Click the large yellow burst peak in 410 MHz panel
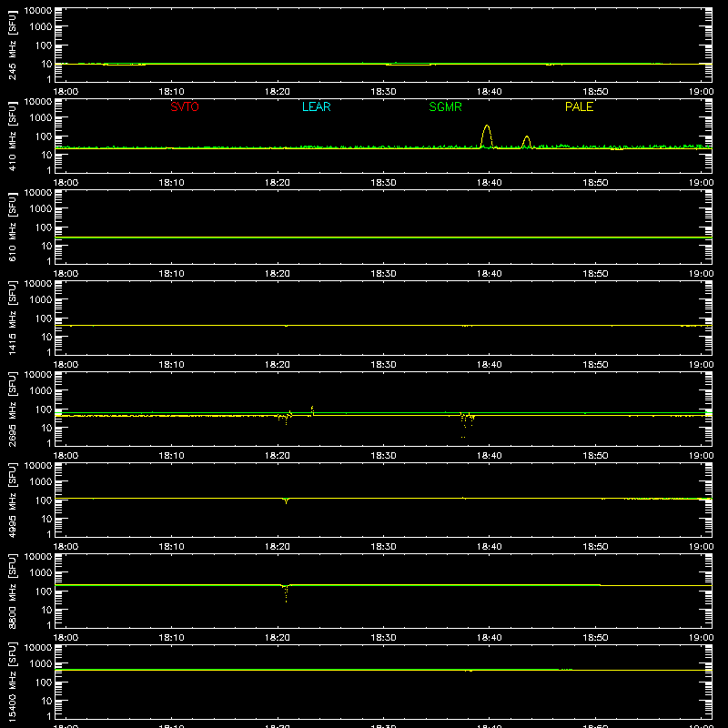The height and width of the screenshot is (728, 728). tap(487, 136)
